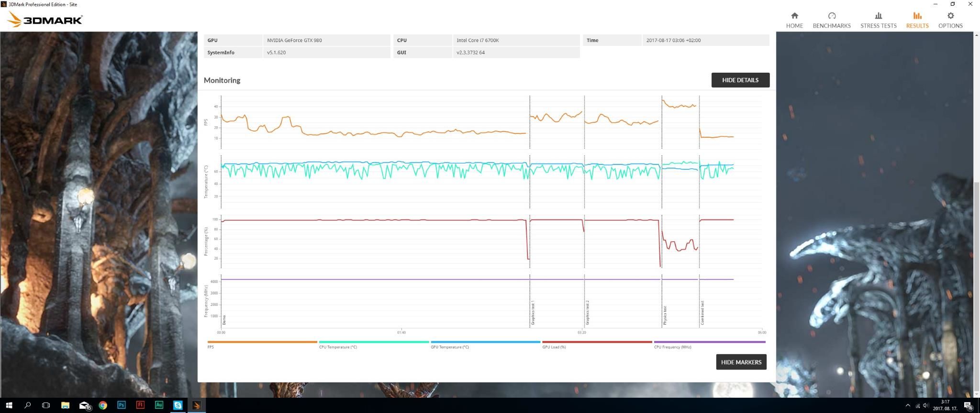Show hidden system tray icons
Viewport: 980px width, 413px height.
tap(908, 405)
